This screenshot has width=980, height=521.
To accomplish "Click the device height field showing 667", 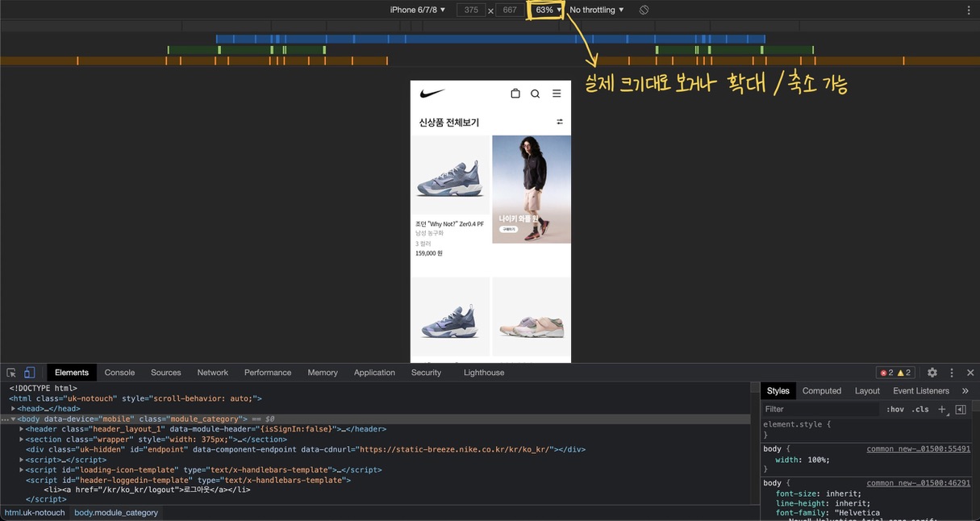I will 510,10.
